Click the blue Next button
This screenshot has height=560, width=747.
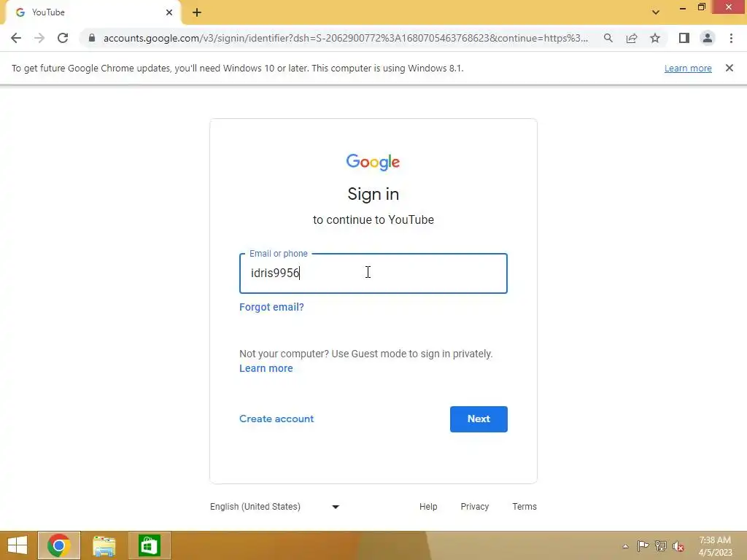pyautogui.click(x=479, y=419)
